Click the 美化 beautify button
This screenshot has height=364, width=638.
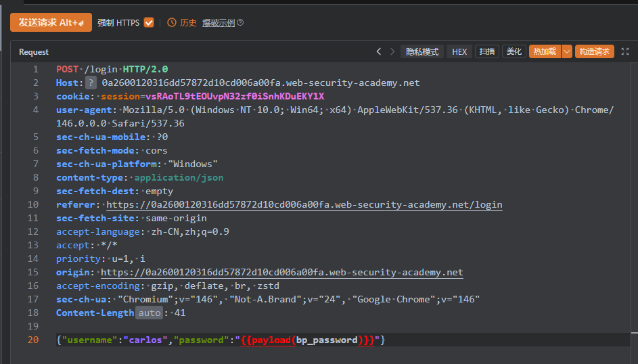coord(514,51)
